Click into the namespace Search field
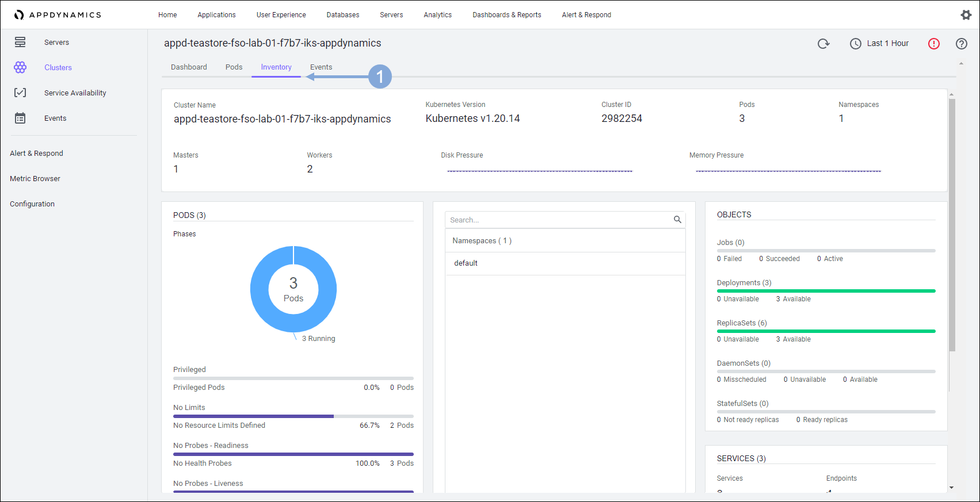 point(558,220)
